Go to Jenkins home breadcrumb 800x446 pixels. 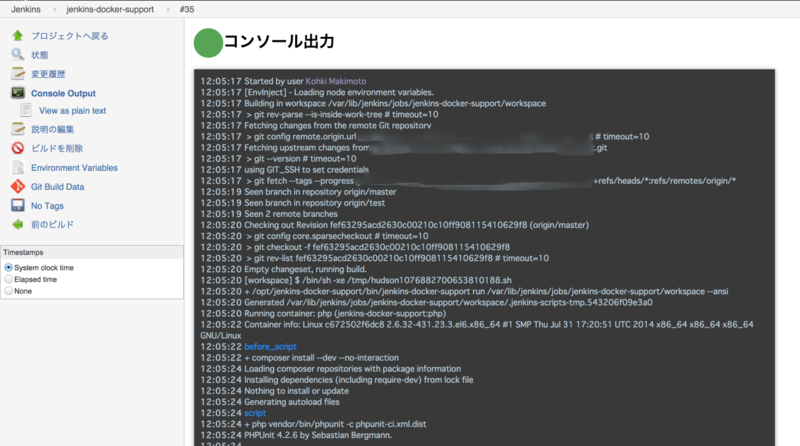coord(26,9)
